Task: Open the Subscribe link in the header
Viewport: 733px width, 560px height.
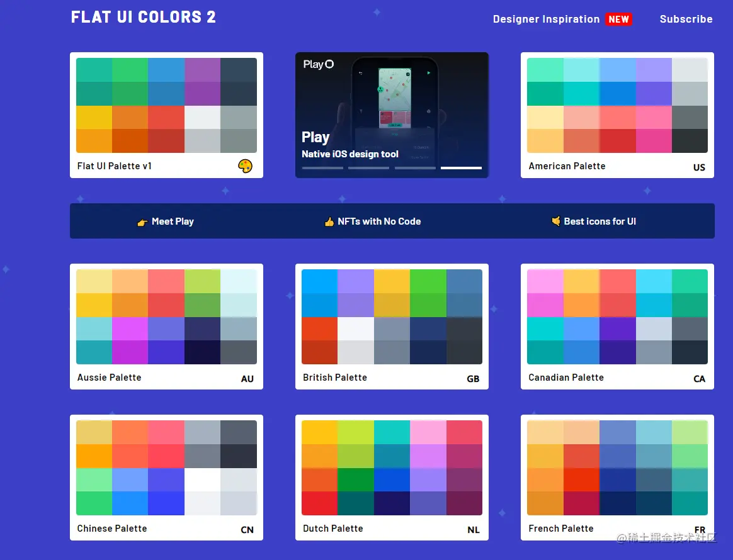Action: 686,19
